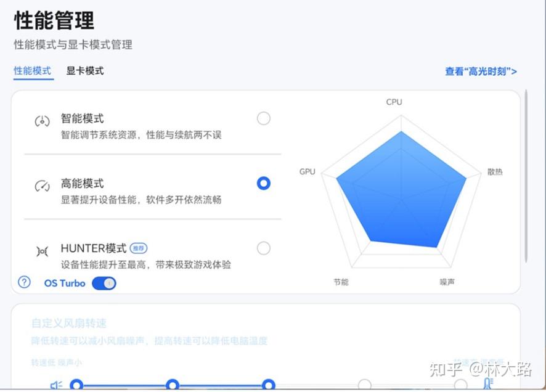This screenshot has height=392, width=546.
Task: Click the fan speaker icon at slider start
Action: 57,385
